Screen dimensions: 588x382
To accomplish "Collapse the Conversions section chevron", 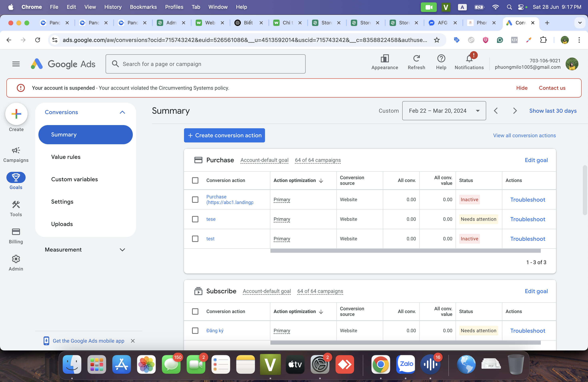I will click(122, 112).
